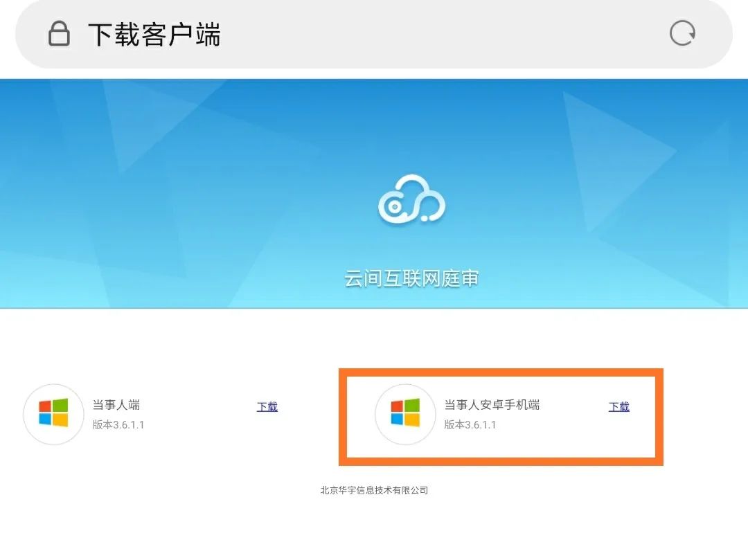
Task: Click 版本3.6.1.1 under 当事人端
Action: [x=118, y=424]
